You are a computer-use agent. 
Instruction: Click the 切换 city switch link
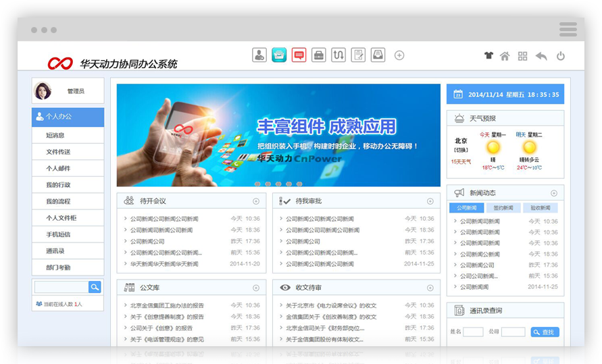461,150
